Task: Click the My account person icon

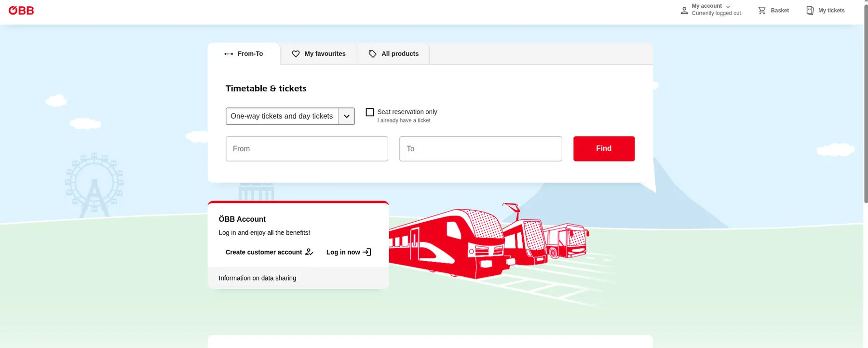Action: [x=684, y=10]
